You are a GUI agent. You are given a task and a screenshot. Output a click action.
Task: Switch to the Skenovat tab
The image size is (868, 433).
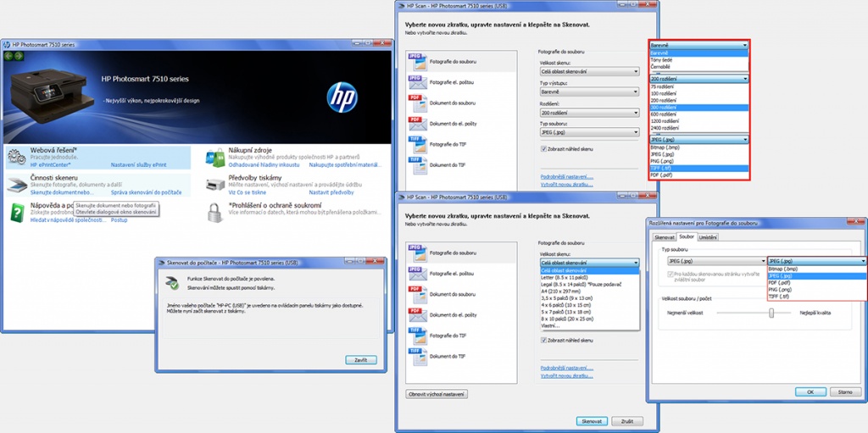tap(665, 237)
